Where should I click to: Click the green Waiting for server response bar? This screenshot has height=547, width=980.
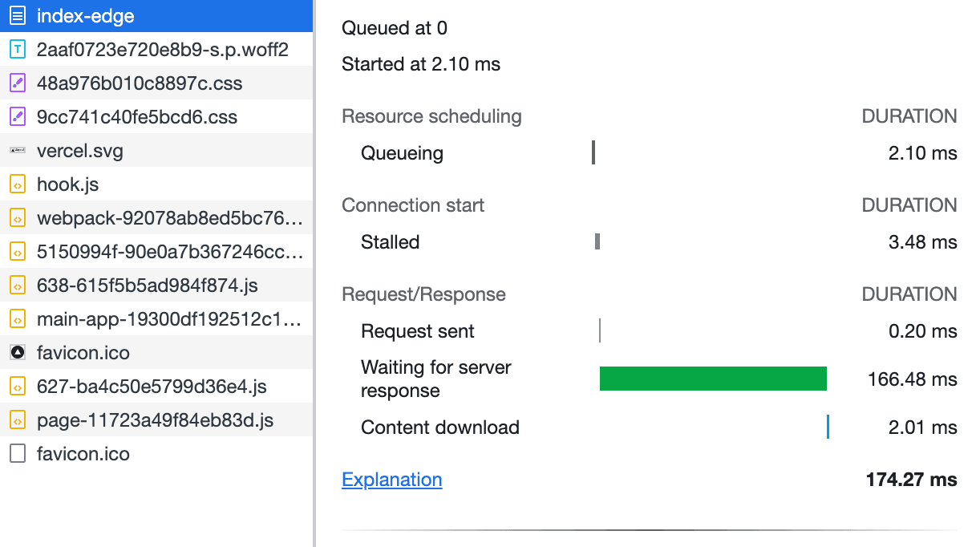point(713,379)
